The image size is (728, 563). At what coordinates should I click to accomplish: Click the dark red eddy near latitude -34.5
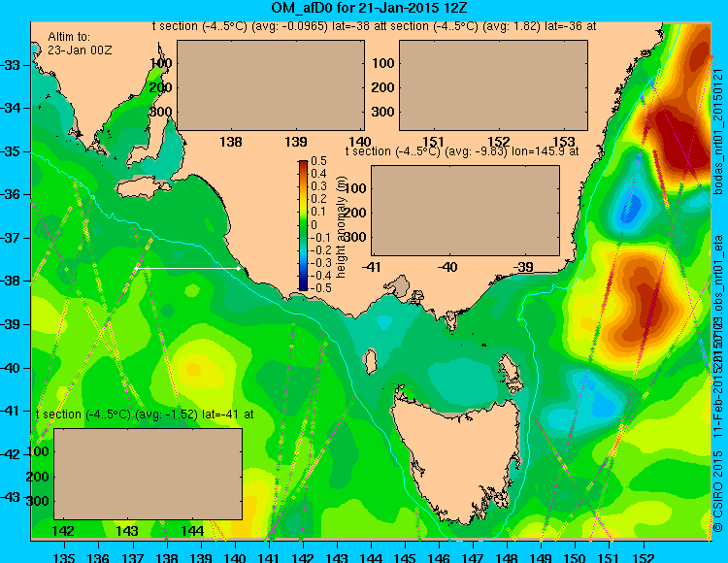(680, 139)
